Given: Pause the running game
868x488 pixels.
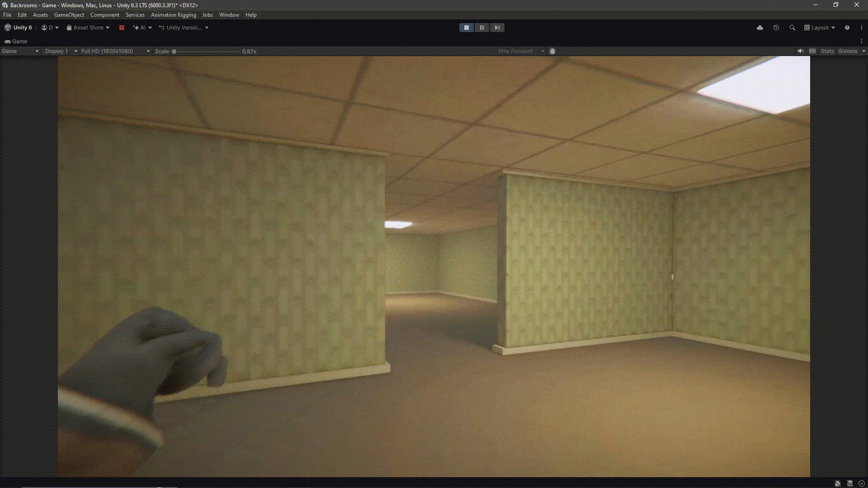Looking at the screenshot, I should click(481, 28).
